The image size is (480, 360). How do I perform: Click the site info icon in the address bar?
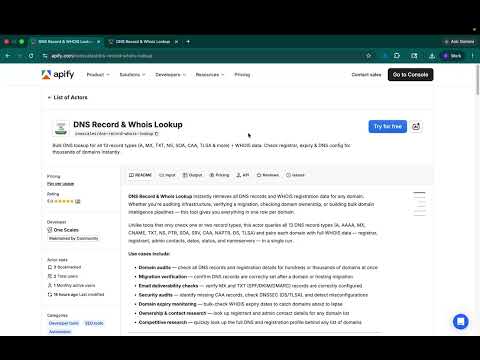pyautogui.click(x=45, y=56)
